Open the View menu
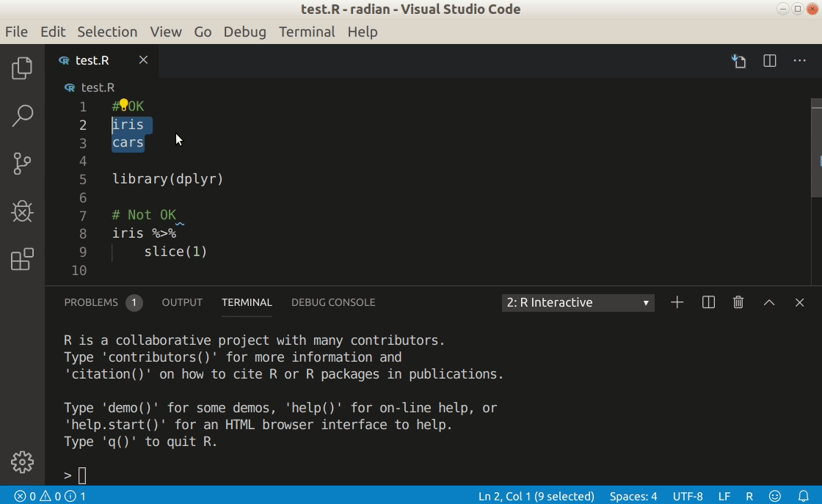822x504 pixels. [x=166, y=32]
